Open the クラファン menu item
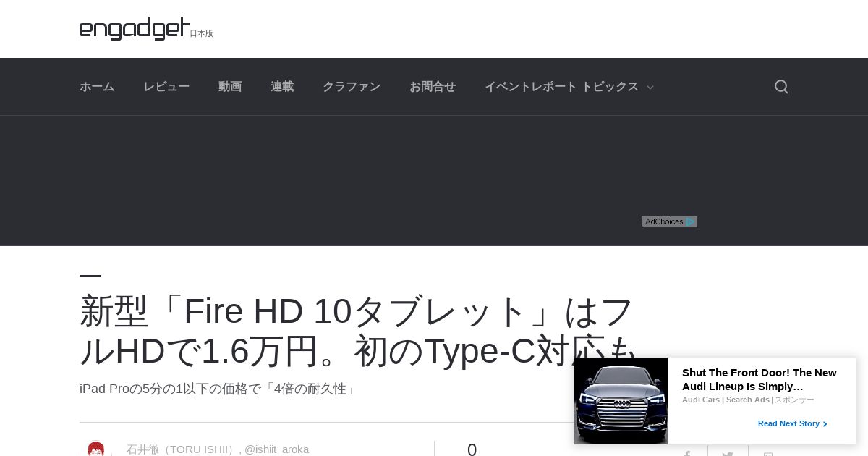This screenshot has width=868, height=456. pyautogui.click(x=352, y=87)
